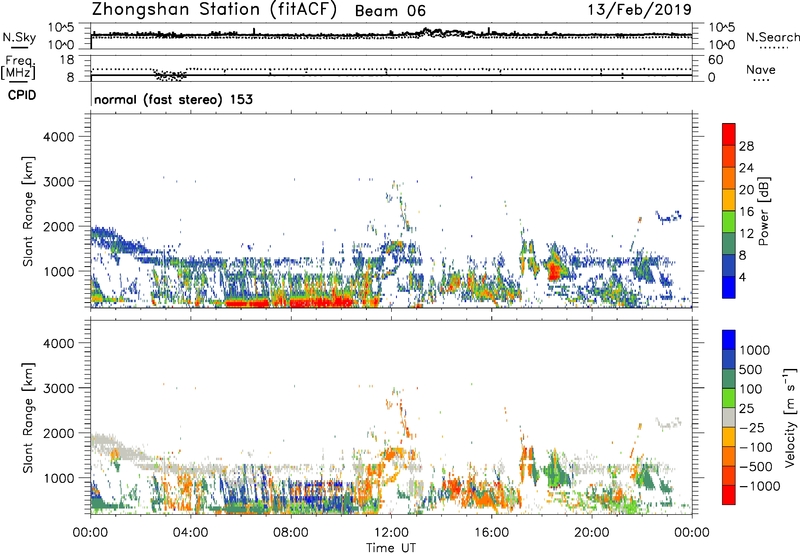Viewport: 800px width, 554px height.
Task: Pick the red top segment of Power colorbar
Action: pos(729,134)
